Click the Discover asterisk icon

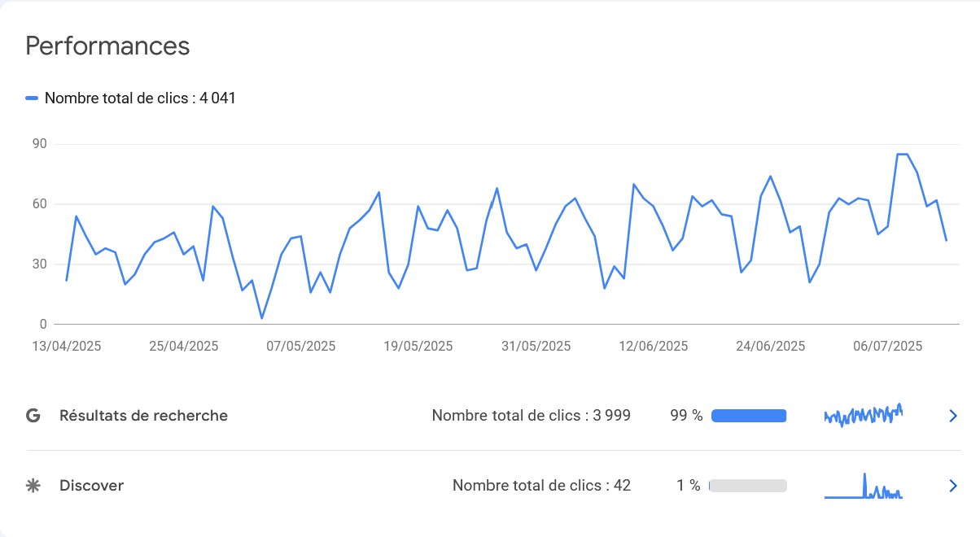tap(33, 486)
